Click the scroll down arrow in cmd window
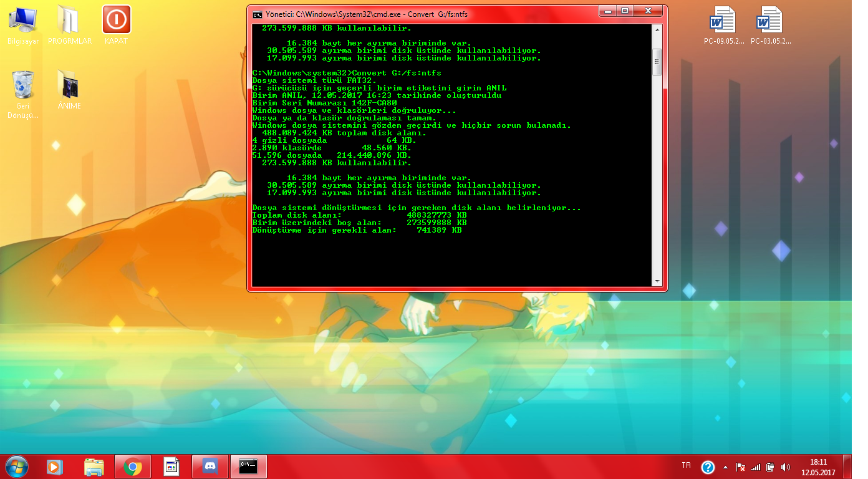The width and height of the screenshot is (868, 479). tap(656, 281)
